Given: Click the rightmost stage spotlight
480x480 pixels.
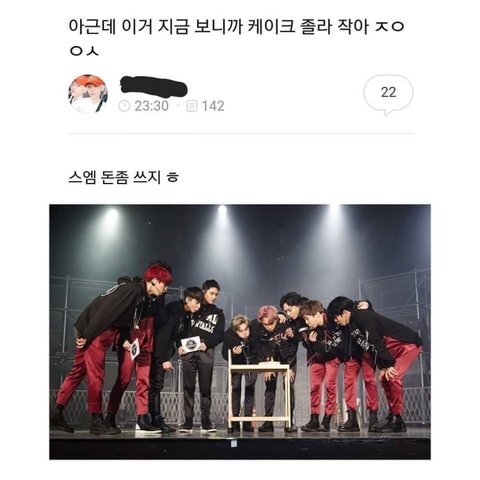Looking at the screenshot, I should pyautogui.click(x=334, y=209).
